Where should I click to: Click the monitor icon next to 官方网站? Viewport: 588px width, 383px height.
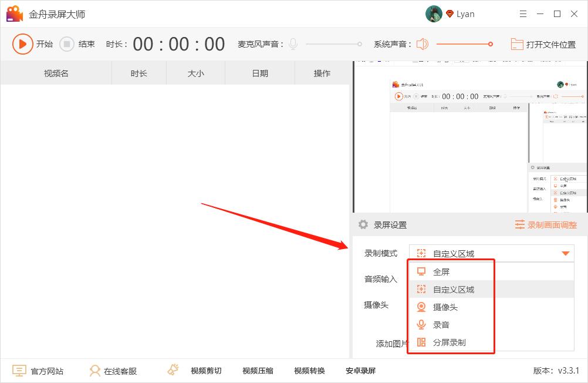click(x=19, y=370)
